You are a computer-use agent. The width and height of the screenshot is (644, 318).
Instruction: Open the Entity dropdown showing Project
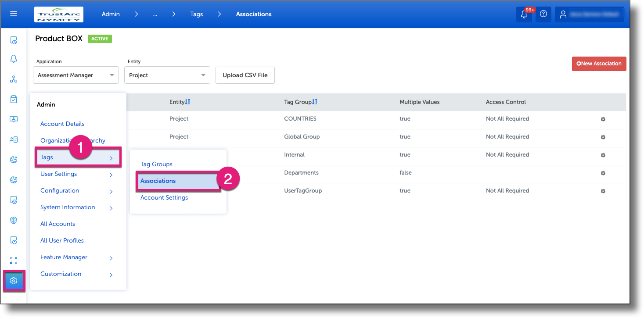tap(167, 75)
